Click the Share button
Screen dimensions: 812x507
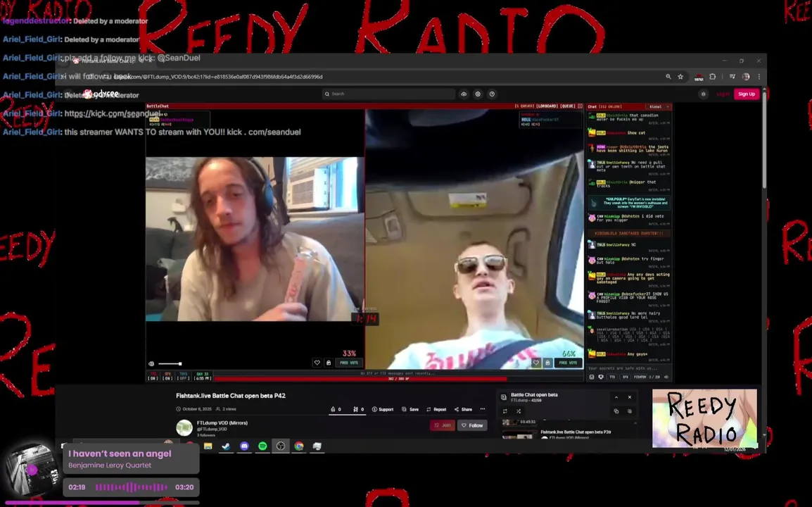[x=464, y=409]
